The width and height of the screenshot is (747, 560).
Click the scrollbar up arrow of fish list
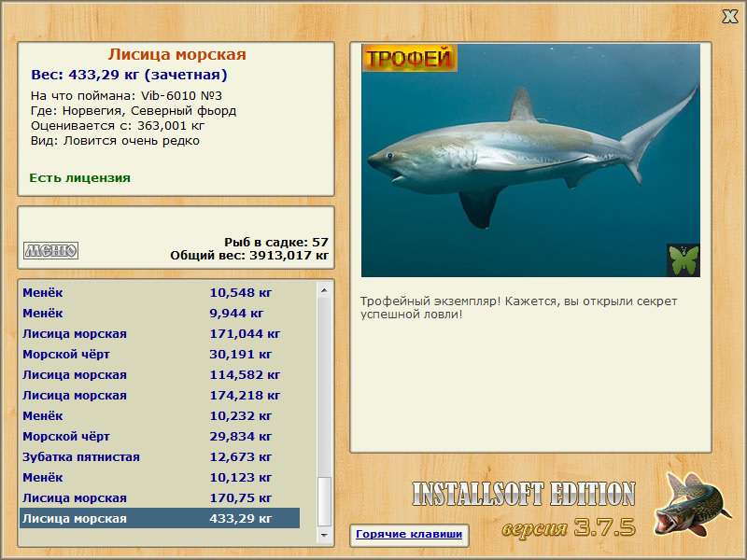(x=324, y=290)
